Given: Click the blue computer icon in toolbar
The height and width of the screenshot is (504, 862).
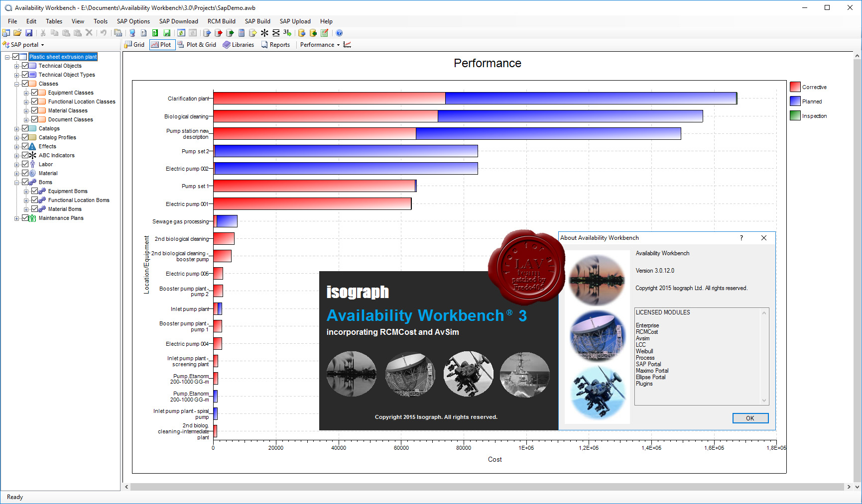Looking at the screenshot, I should coord(132,33).
